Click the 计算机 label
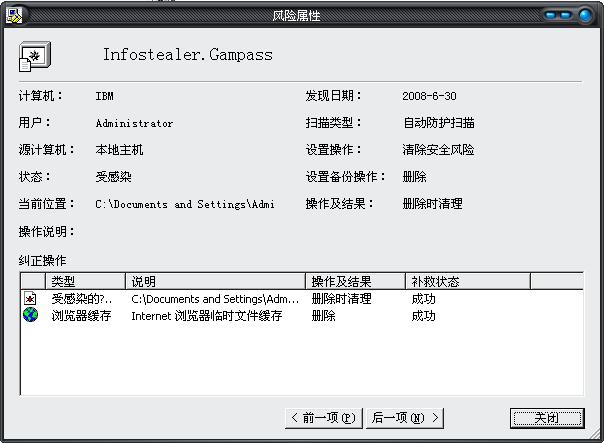Image resolution: width=604 pixels, height=443 pixels. pos(40,96)
